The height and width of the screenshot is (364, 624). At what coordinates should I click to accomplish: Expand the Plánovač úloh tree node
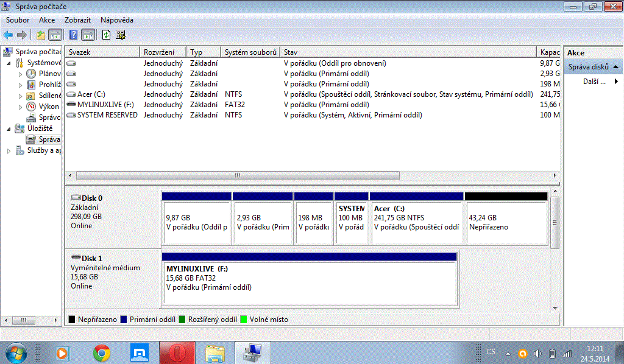point(20,74)
